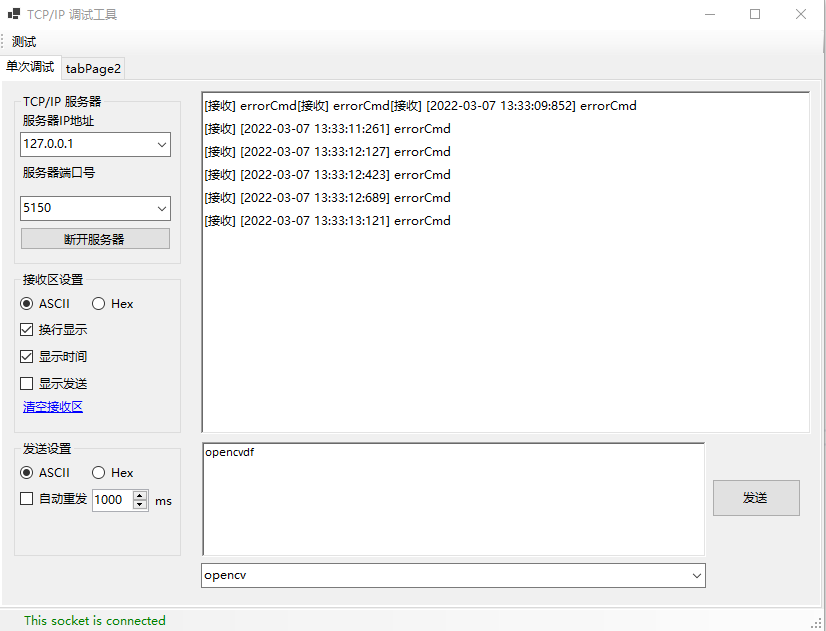Click the 发送 button
The image size is (826, 631).
[x=755, y=498]
